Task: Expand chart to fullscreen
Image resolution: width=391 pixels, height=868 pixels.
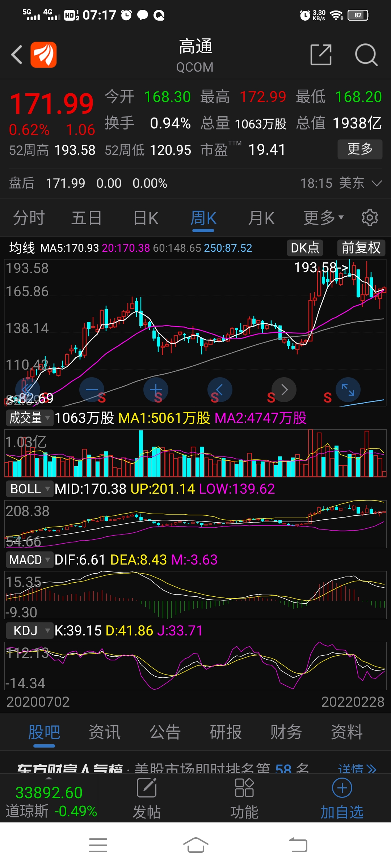Action: point(348,390)
